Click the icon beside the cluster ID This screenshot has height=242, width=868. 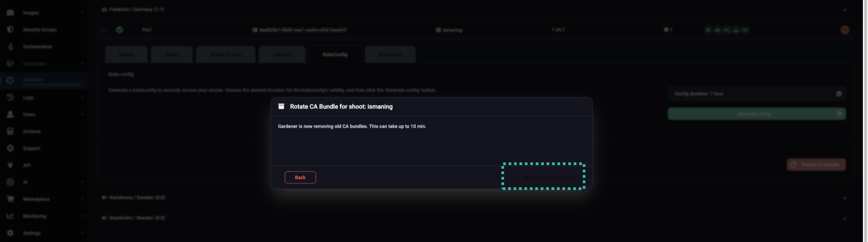click(255, 30)
